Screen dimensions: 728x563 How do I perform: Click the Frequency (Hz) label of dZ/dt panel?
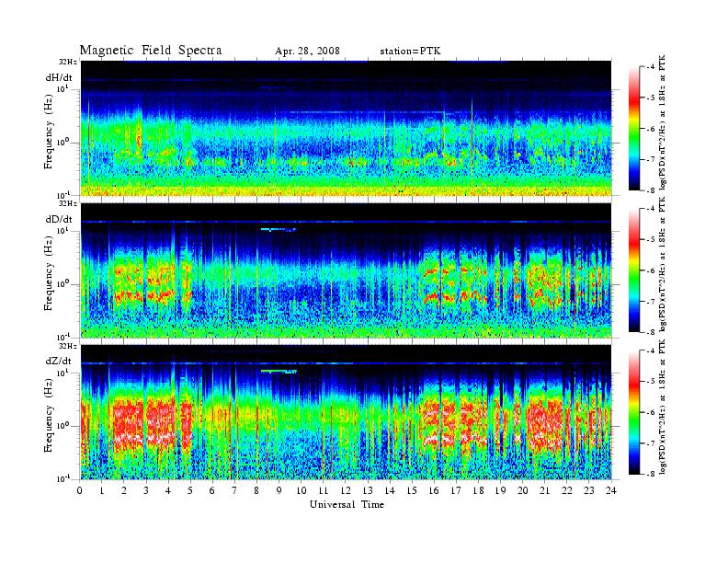click(49, 417)
